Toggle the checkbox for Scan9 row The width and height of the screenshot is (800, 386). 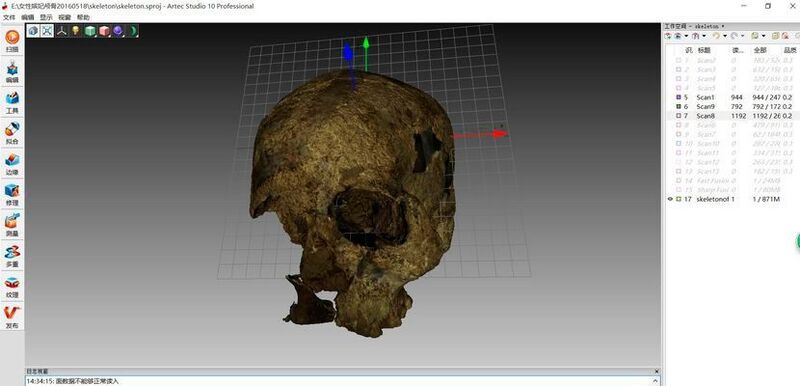[x=679, y=106]
